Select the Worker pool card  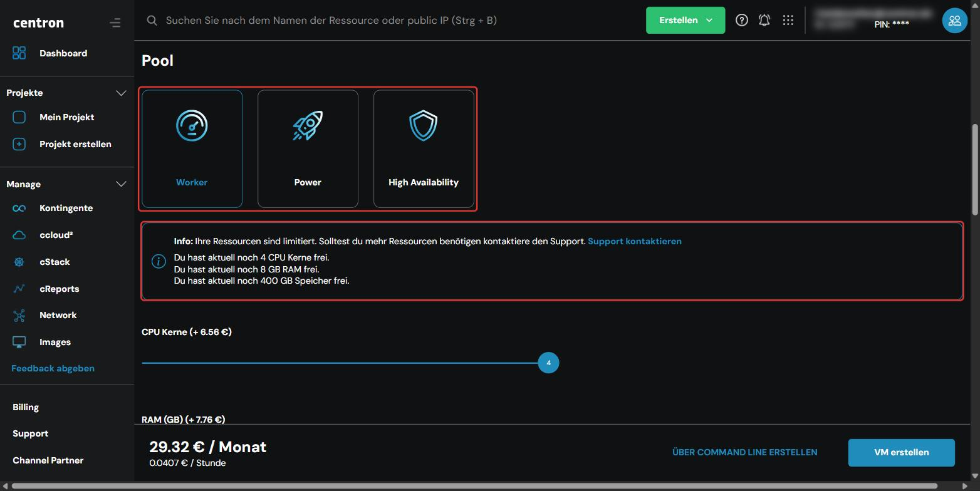click(192, 148)
